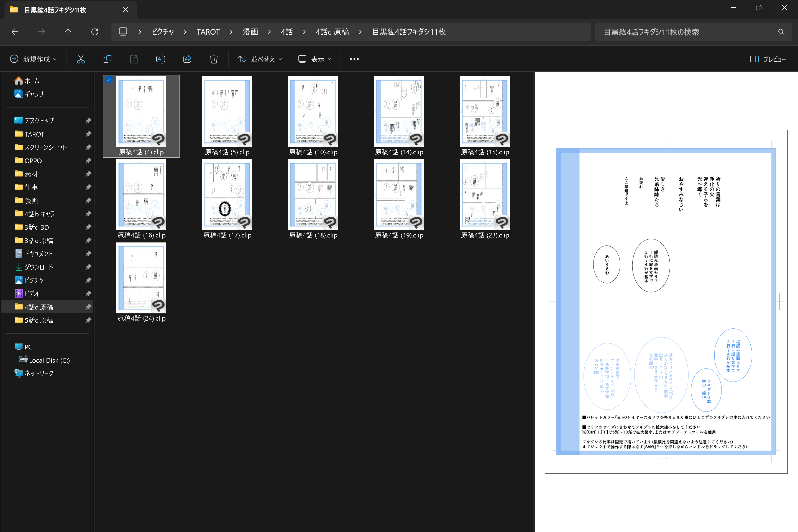Click the Back navigation arrow

point(15,32)
